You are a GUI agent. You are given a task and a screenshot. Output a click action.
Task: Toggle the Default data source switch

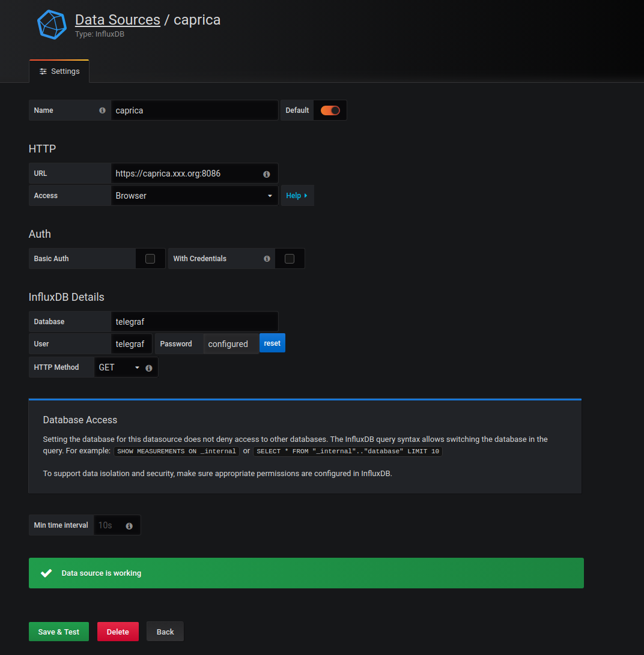click(330, 110)
